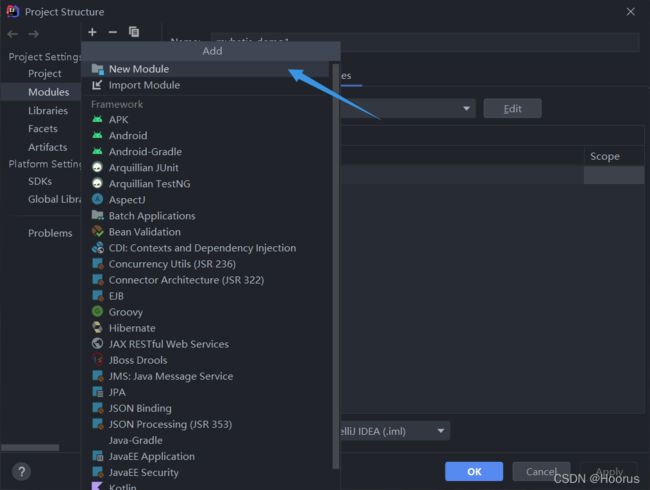Click the Import Module icon
Viewport: 650px width, 490px height.
tap(97, 85)
